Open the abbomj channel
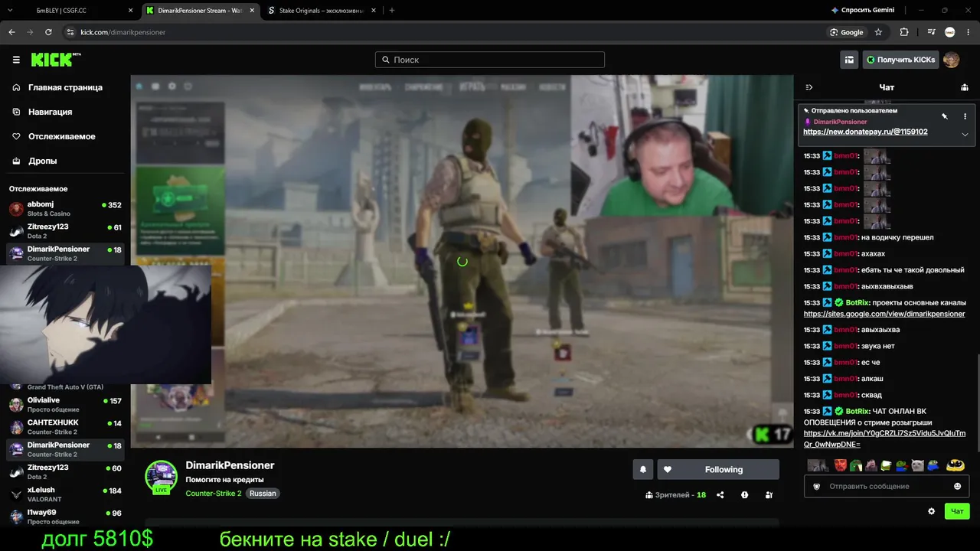This screenshot has height=551, width=980. pos(65,209)
